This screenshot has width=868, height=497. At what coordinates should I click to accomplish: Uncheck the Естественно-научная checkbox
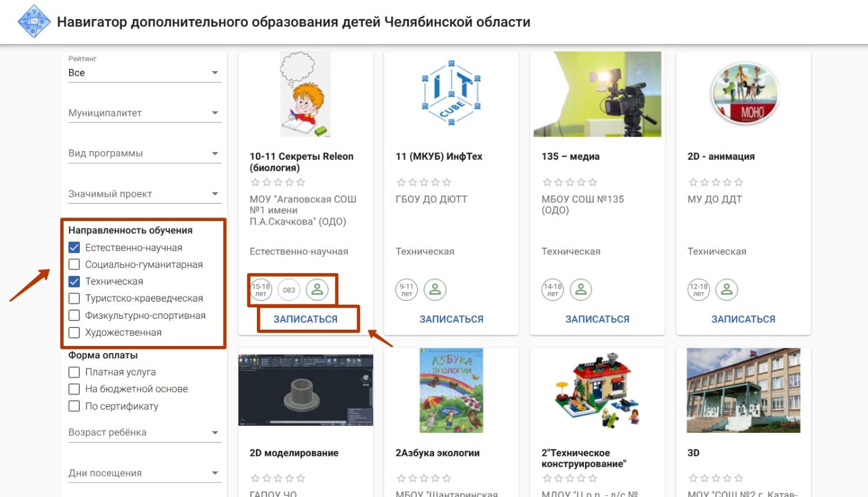pyautogui.click(x=74, y=248)
